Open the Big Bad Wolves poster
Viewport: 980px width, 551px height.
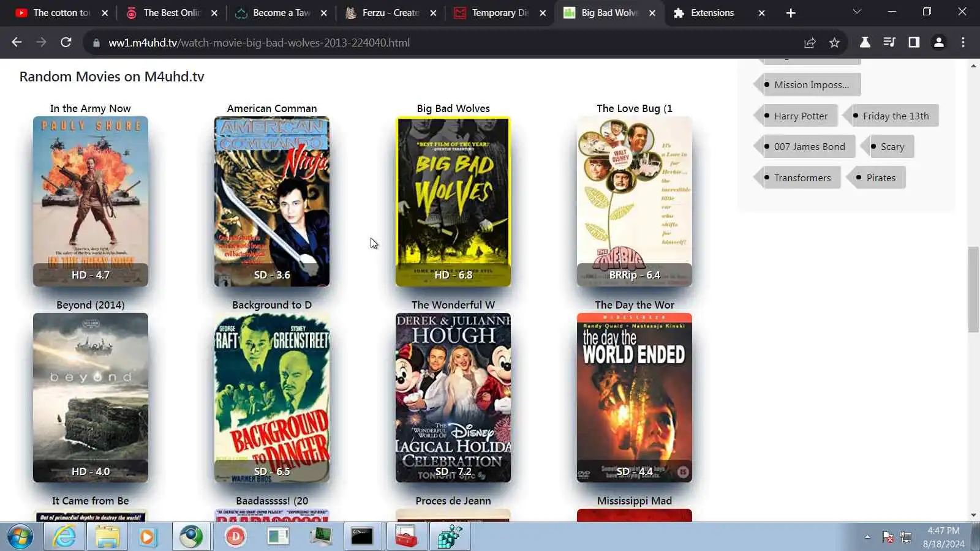(x=453, y=201)
